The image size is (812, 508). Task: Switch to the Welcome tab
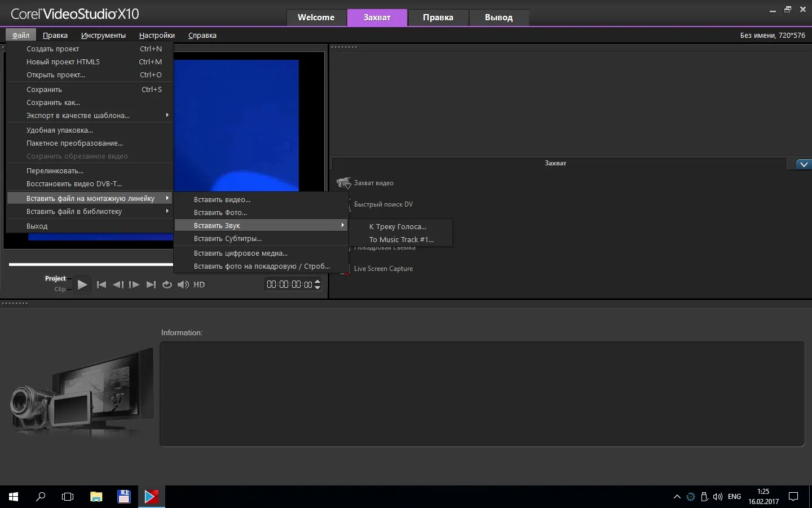[316, 17]
